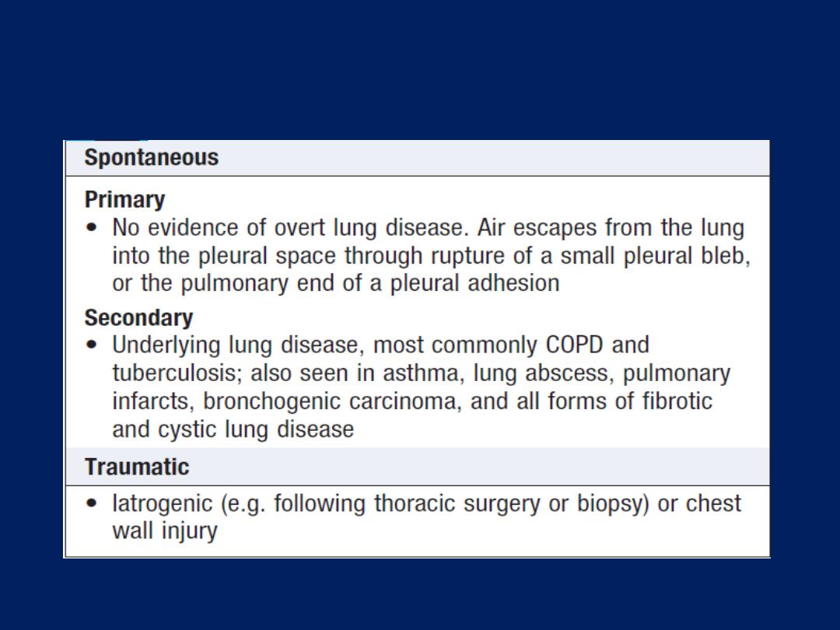Screen dimensions: 840x630
Task: Select the Primary subheading
Action: [x=124, y=200]
